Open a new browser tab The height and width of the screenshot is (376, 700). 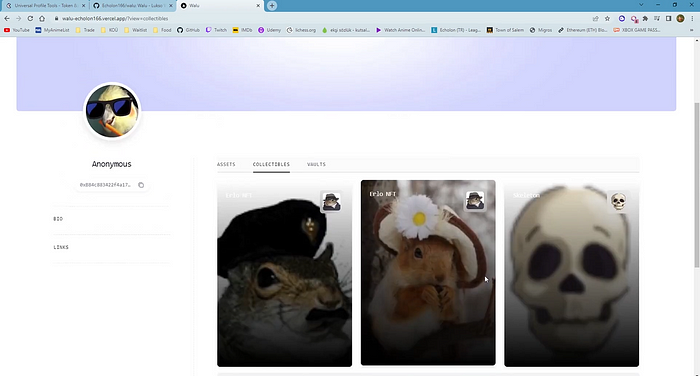272,5
